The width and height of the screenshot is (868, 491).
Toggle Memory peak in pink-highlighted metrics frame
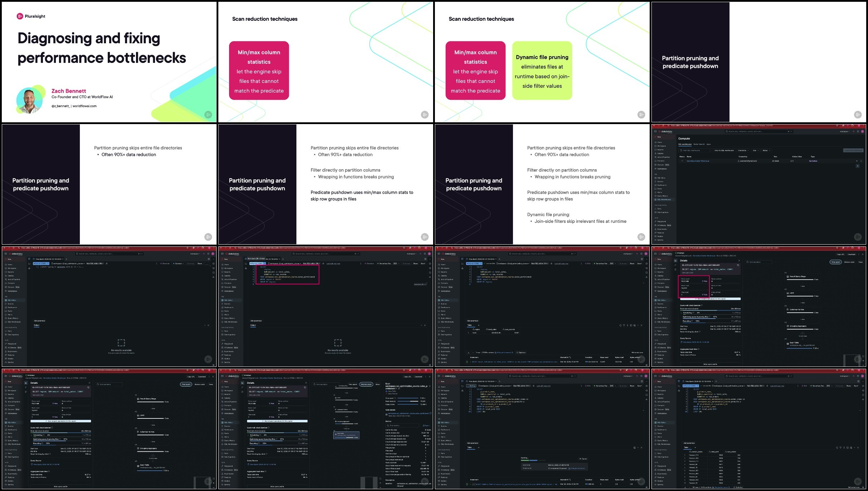pos(849,262)
